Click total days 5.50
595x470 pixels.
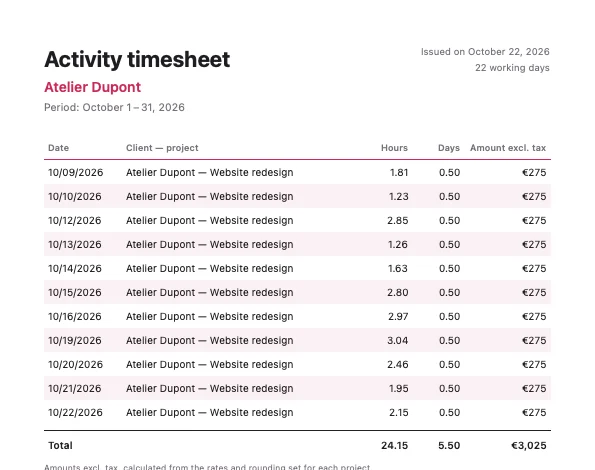[x=449, y=445]
